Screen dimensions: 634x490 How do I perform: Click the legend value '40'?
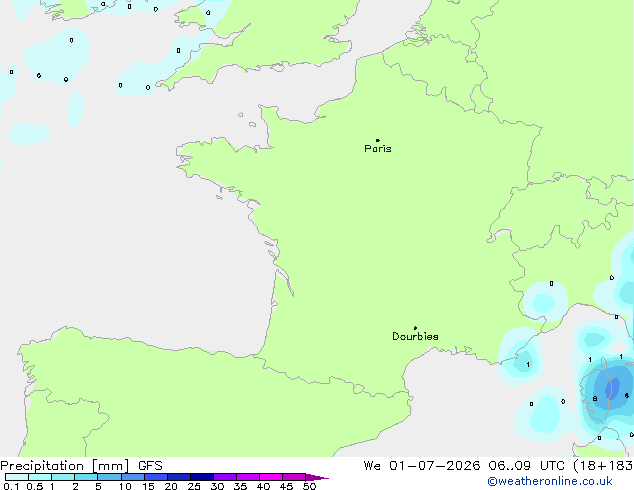click(263, 486)
